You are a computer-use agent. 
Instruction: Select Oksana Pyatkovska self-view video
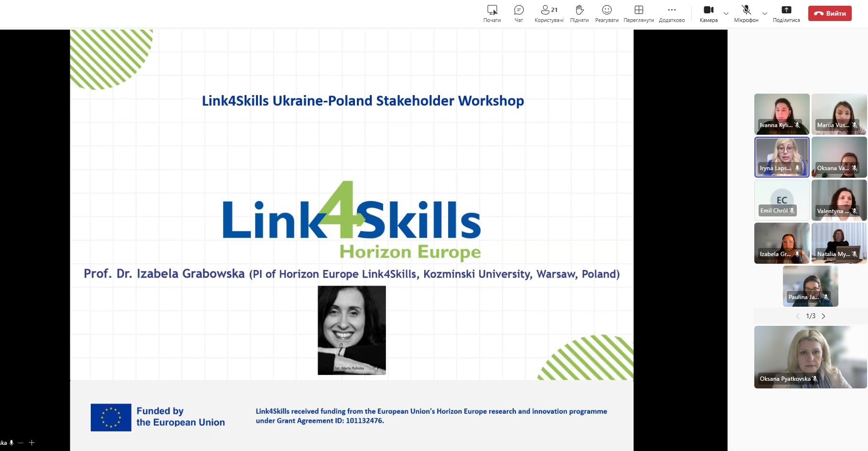pos(810,356)
